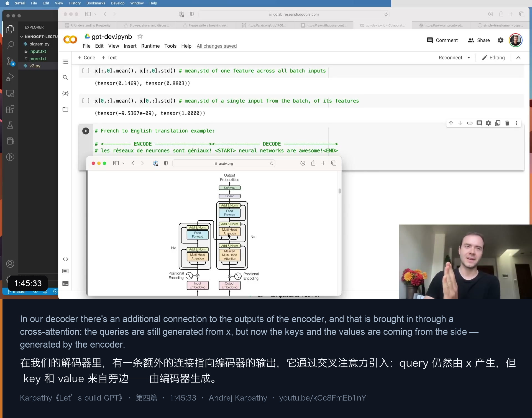
Task: Add a comment to the selected cell
Action: [479, 123]
